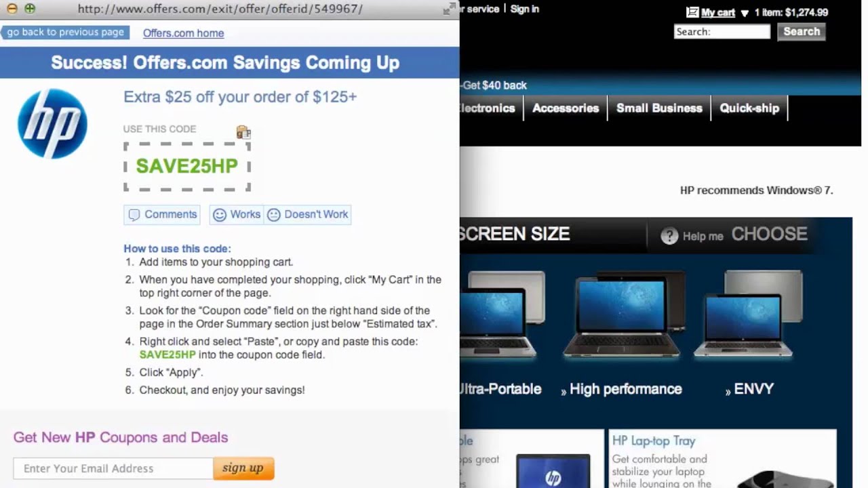Open the Comments for this coupon
The width and height of the screenshot is (868, 488).
pos(162,215)
